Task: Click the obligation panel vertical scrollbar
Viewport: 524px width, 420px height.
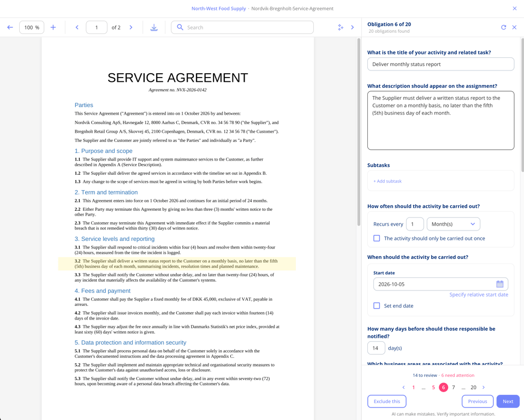Action: pyautogui.click(x=522, y=105)
